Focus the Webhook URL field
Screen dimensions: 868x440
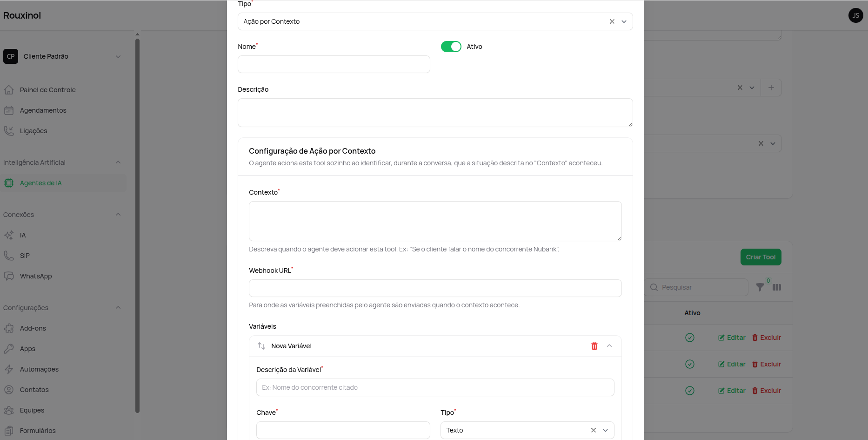pos(435,288)
